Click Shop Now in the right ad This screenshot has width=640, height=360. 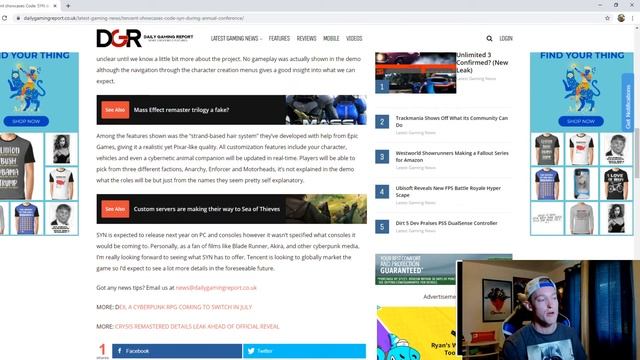(581, 121)
